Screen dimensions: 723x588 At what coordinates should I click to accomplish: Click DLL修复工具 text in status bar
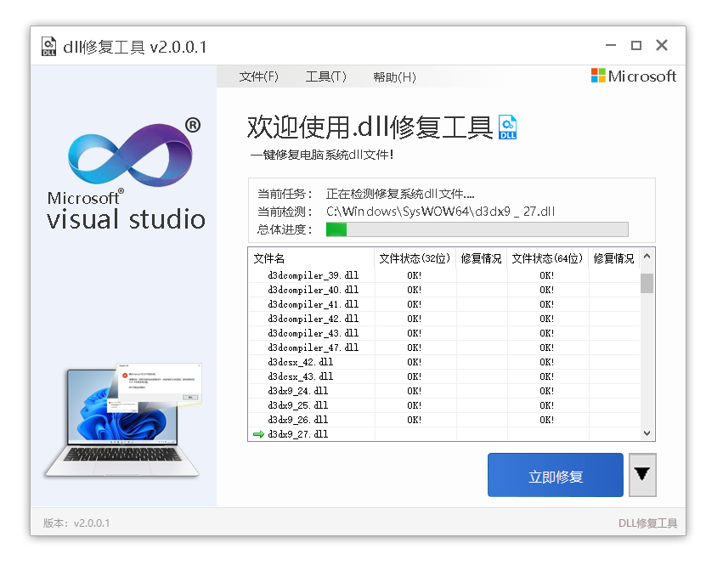click(647, 523)
